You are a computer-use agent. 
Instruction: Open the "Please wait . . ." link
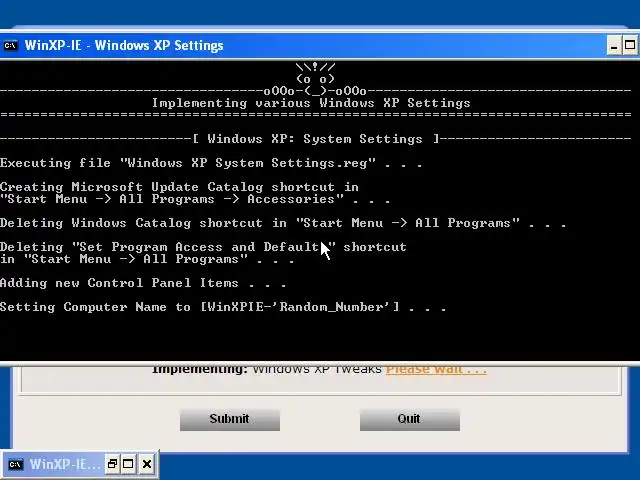436,370
